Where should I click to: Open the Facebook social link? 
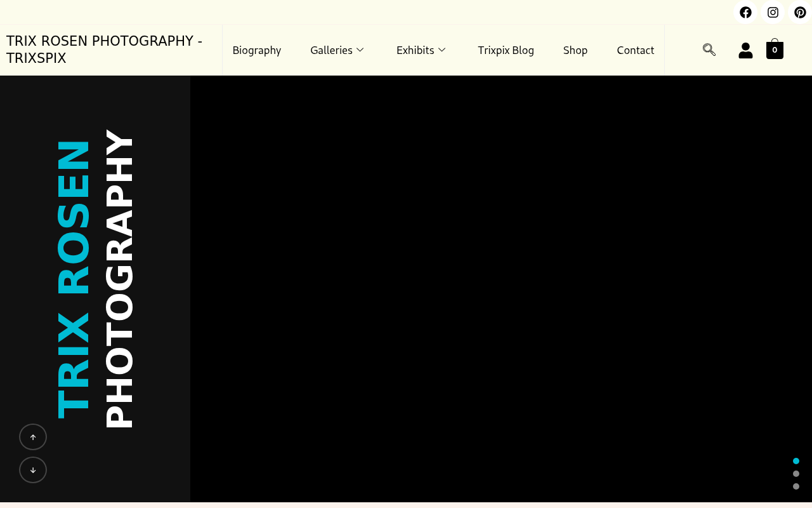[x=745, y=12]
